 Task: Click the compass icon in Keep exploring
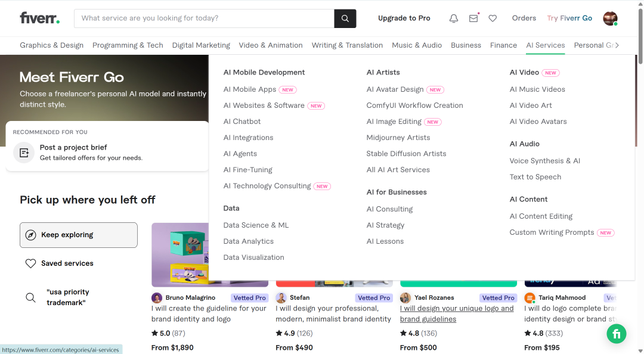tap(31, 235)
